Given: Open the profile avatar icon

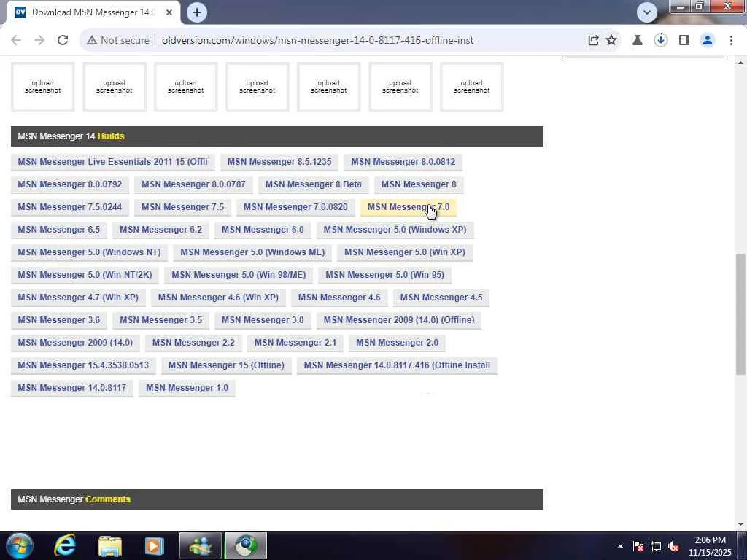Looking at the screenshot, I should pyautogui.click(x=708, y=41).
